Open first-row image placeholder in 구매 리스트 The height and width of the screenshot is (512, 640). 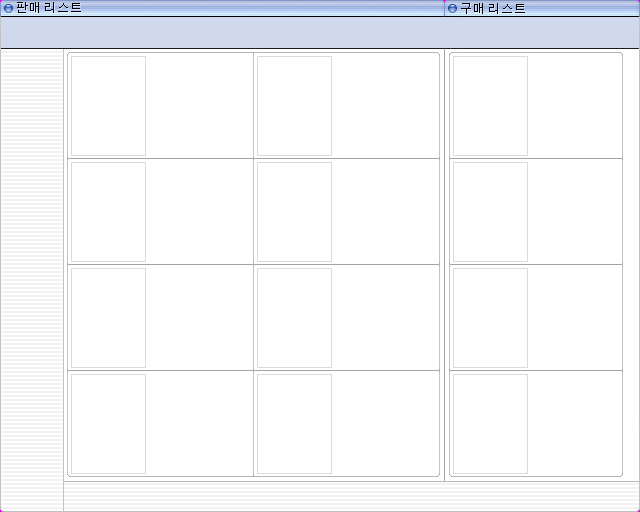(x=490, y=106)
